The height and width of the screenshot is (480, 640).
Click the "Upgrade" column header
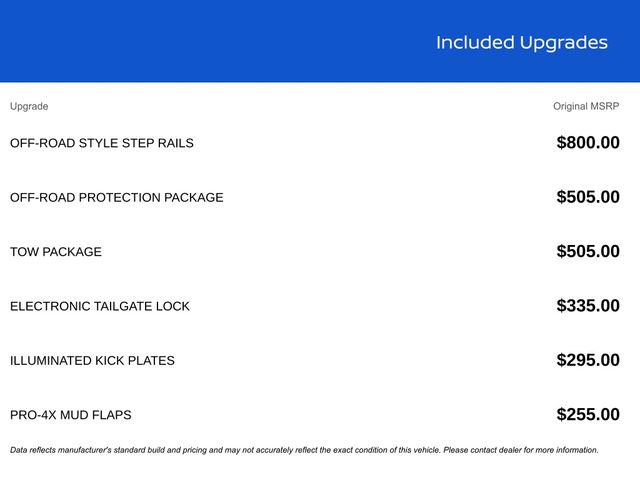(29, 106)
